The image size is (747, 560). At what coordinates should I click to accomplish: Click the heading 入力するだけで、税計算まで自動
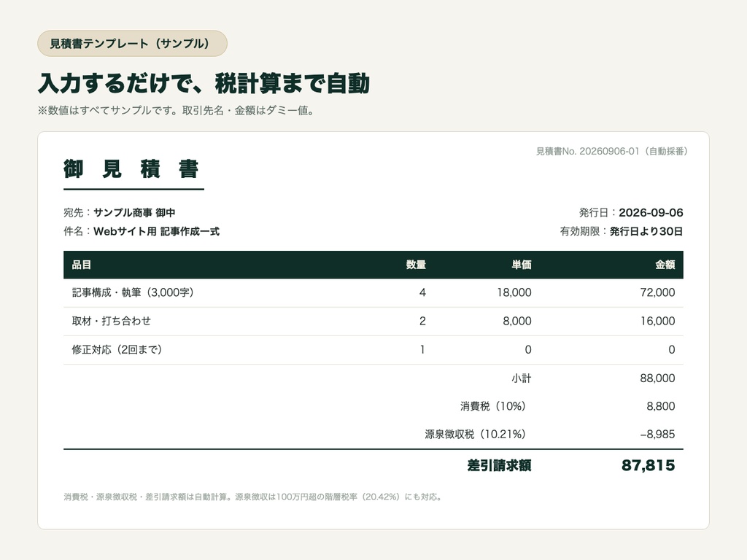[204, 83]
